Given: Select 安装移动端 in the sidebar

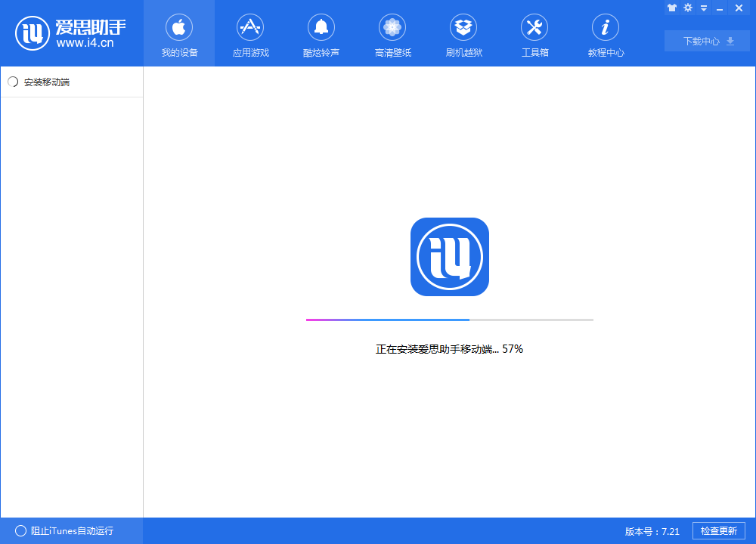Looking at the screenshot, I should (x=72, y=82).
